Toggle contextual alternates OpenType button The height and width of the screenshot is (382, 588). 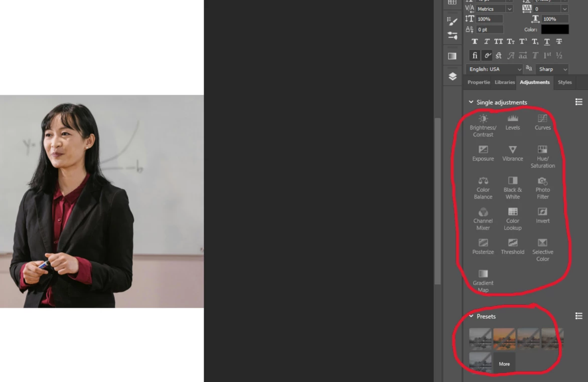487,56
